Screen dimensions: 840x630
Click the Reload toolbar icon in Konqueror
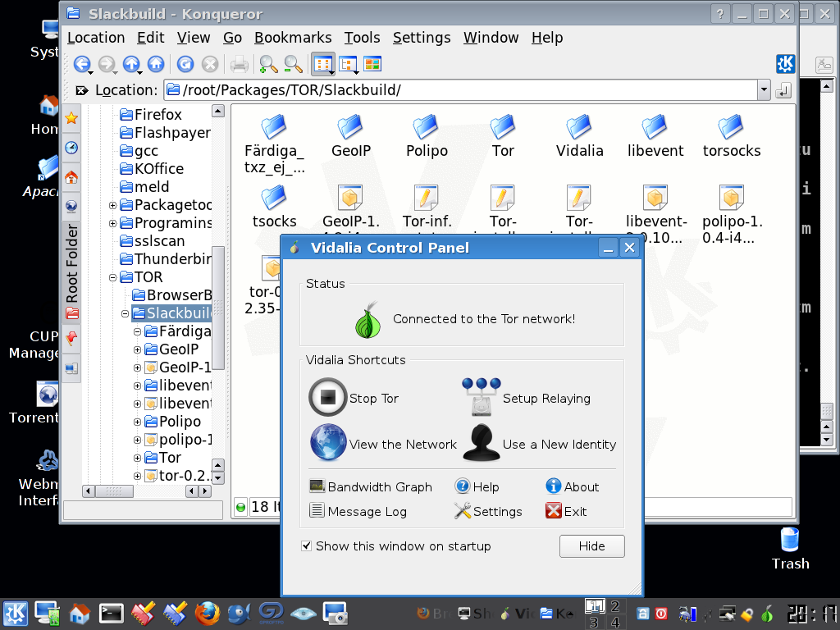click(x=185, y=64)
